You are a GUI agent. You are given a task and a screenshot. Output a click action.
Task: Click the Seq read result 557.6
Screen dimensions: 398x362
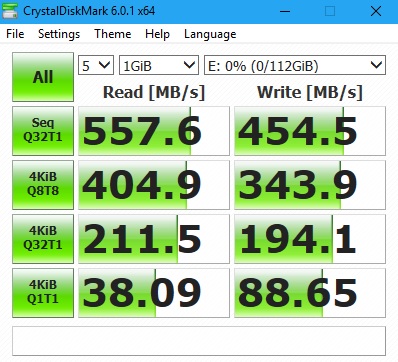[154, 131]
